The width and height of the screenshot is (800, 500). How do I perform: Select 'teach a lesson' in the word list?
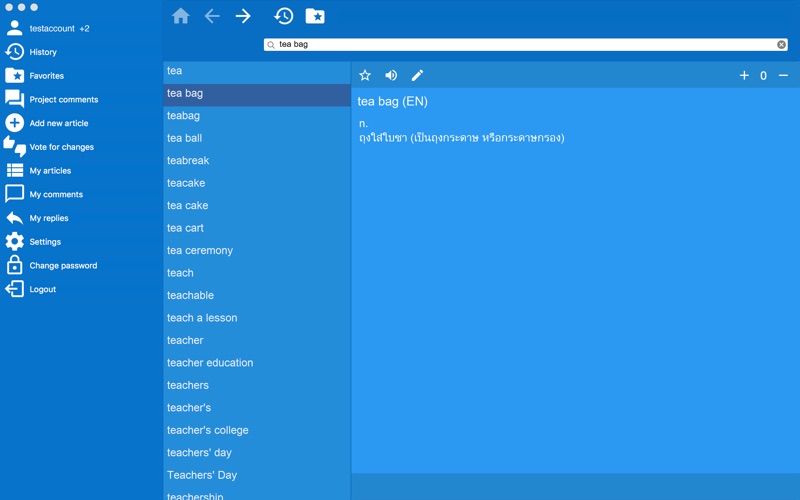(x=257, y=318)
